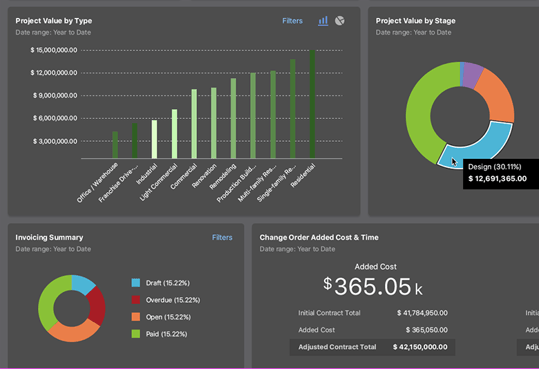This screenshot has height=369, width=539.
Task: Open Filters for Invoicing Summary
Action: 222,238
